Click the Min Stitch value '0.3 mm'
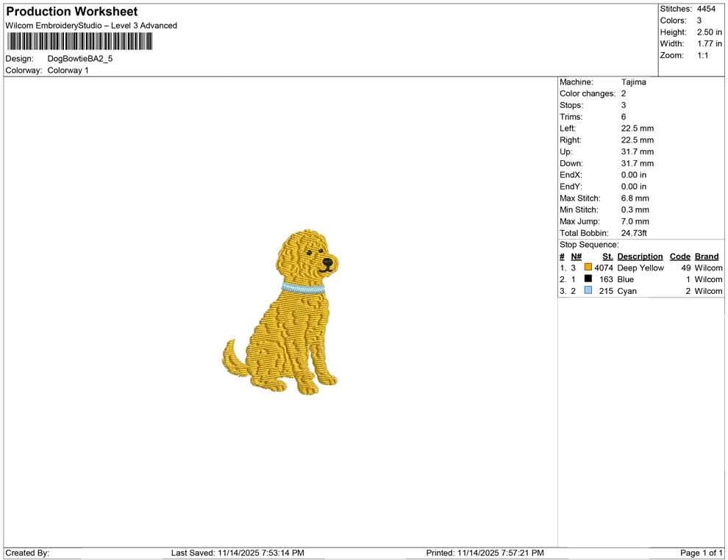The image size is (728, 560). (x=635, y=209)
